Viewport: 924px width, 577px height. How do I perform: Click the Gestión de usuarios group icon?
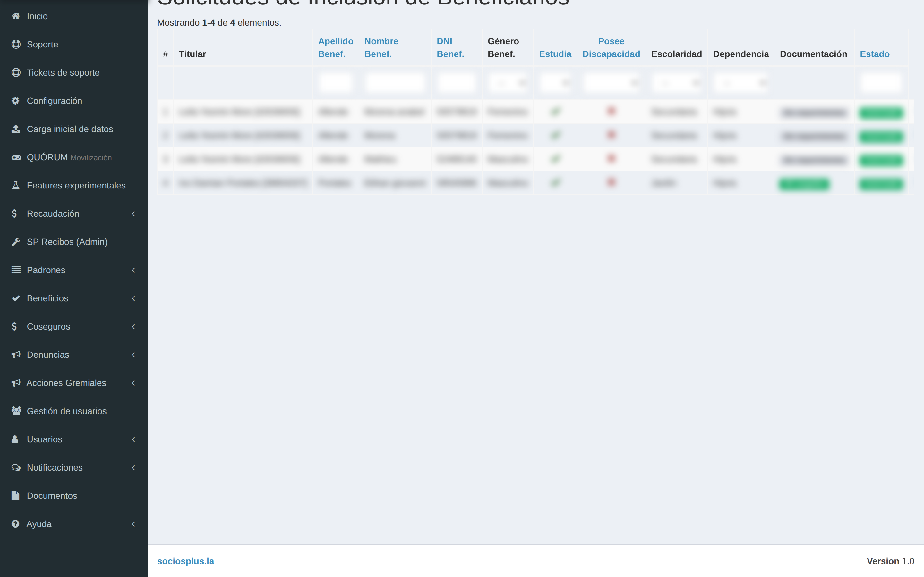point(16,411)
